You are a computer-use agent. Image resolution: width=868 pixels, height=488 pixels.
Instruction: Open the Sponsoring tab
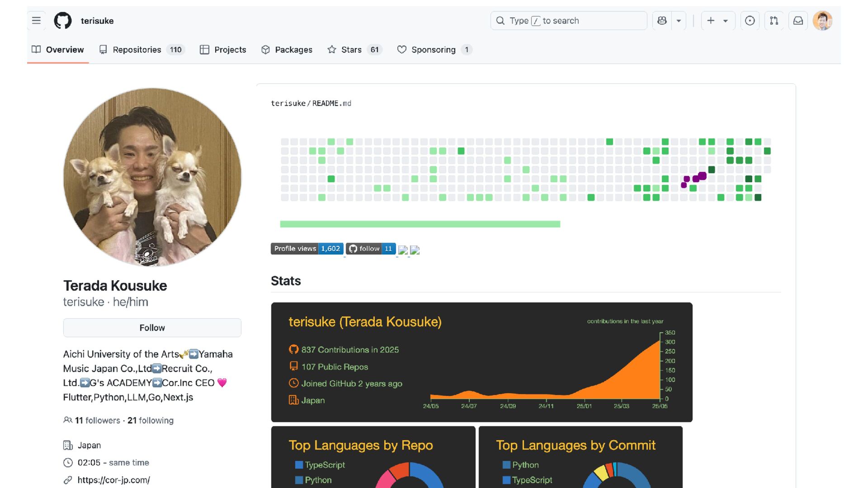click(x=434, y=50)
